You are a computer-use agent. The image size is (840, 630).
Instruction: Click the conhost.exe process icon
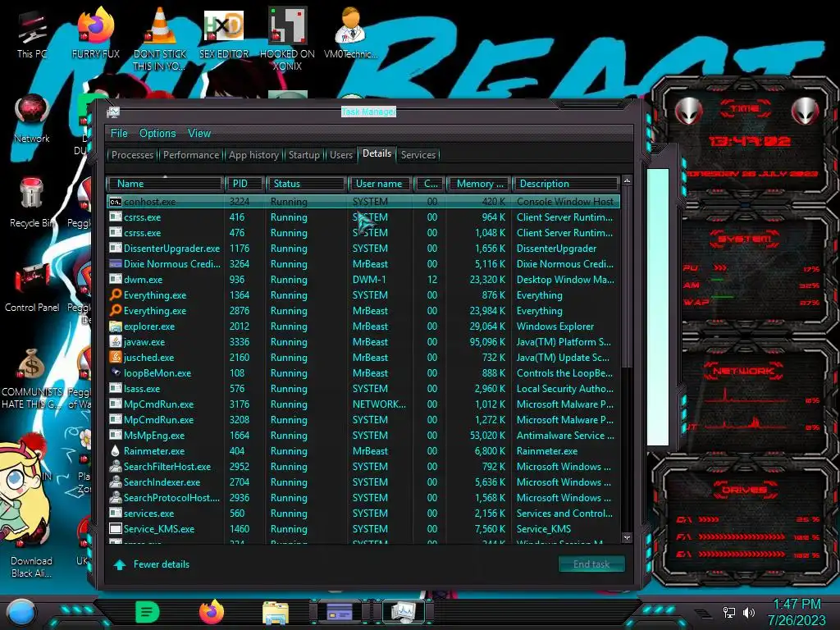click(x=115, y=202)
